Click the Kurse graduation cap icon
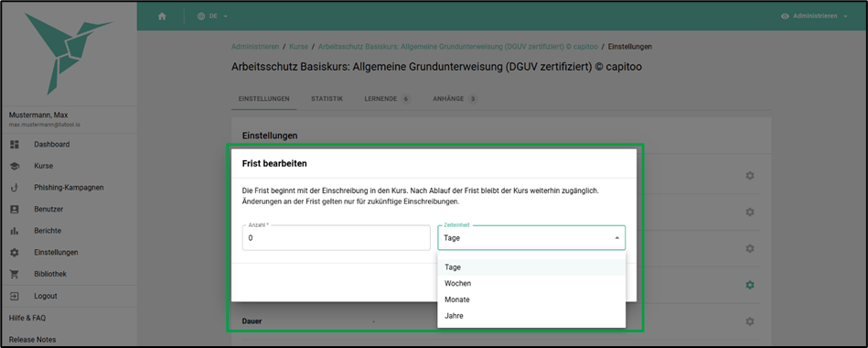This screenshot has width=868, height=348. [15, 166]
